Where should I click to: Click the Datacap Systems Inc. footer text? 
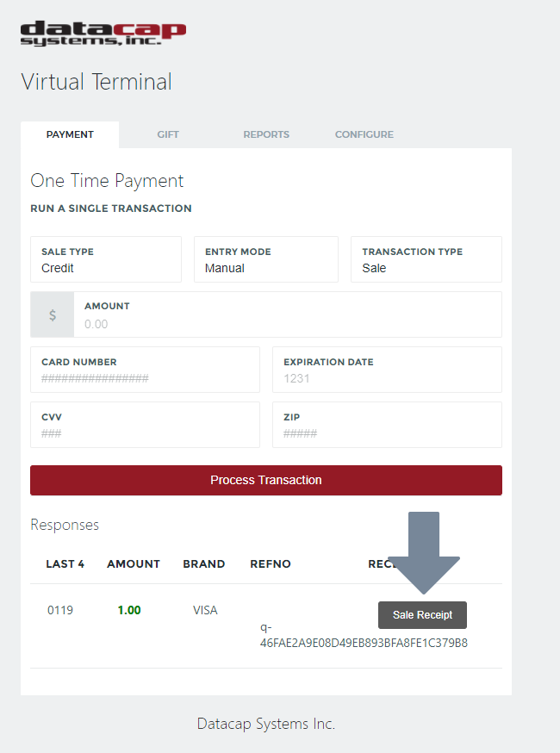[265, 724]
